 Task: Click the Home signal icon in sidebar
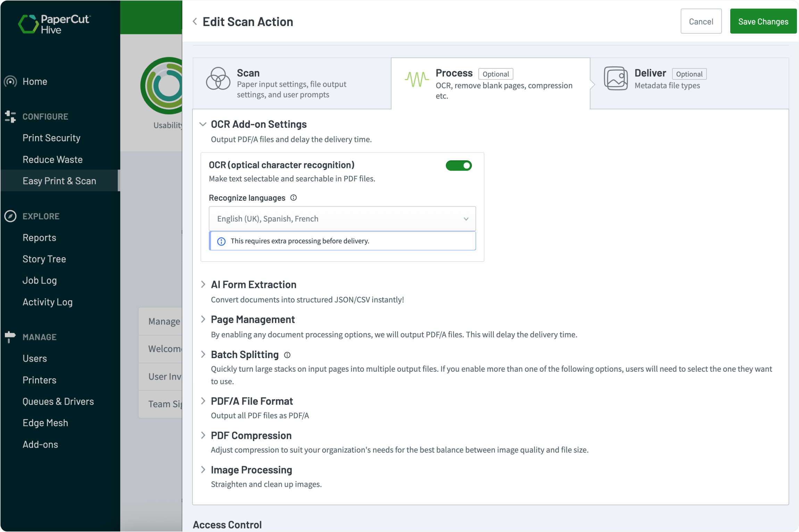(10, 82)
